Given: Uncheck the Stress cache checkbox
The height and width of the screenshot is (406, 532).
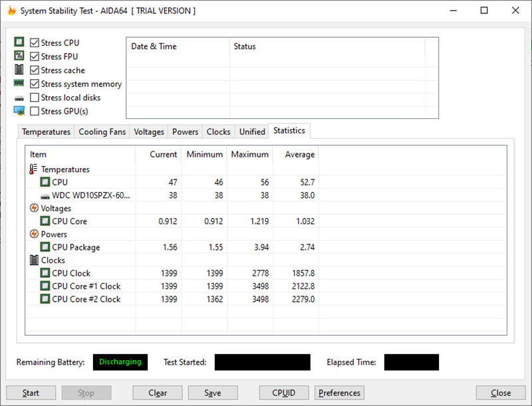Looking at the screenshot, I should [x=35, y=70].
